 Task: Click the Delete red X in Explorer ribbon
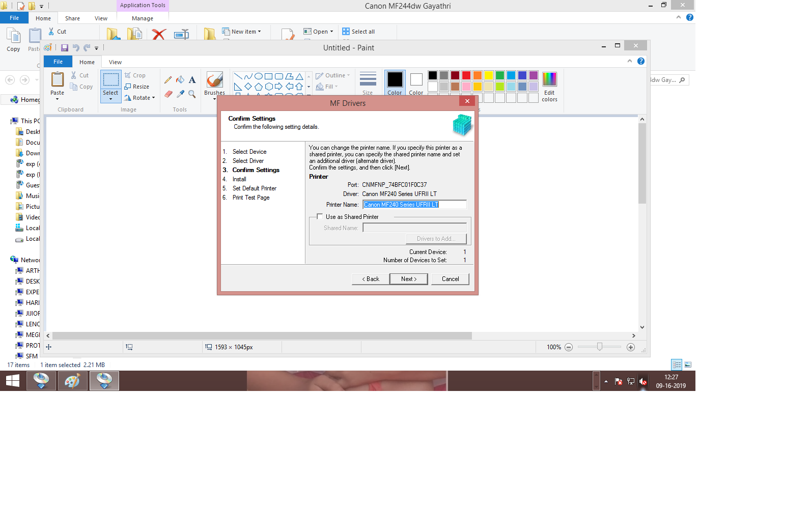tap(159, 34)
